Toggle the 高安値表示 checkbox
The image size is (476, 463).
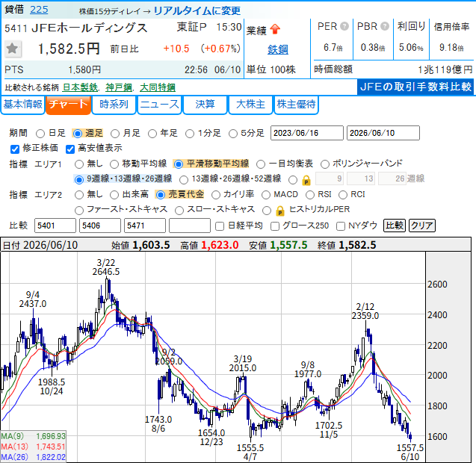[70, 149]
